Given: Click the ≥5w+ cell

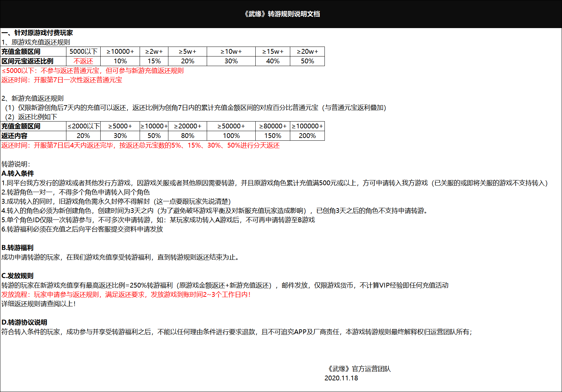Looking at the screenshot, I should click(x=188, y=51).
